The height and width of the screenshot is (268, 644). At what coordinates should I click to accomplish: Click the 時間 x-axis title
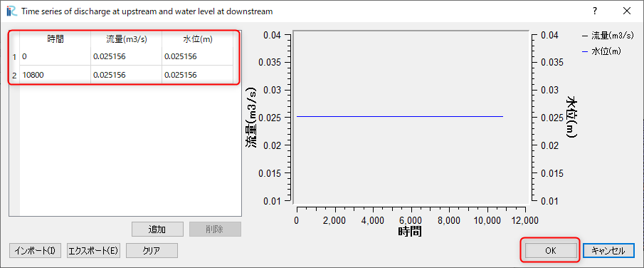(409, 232)
